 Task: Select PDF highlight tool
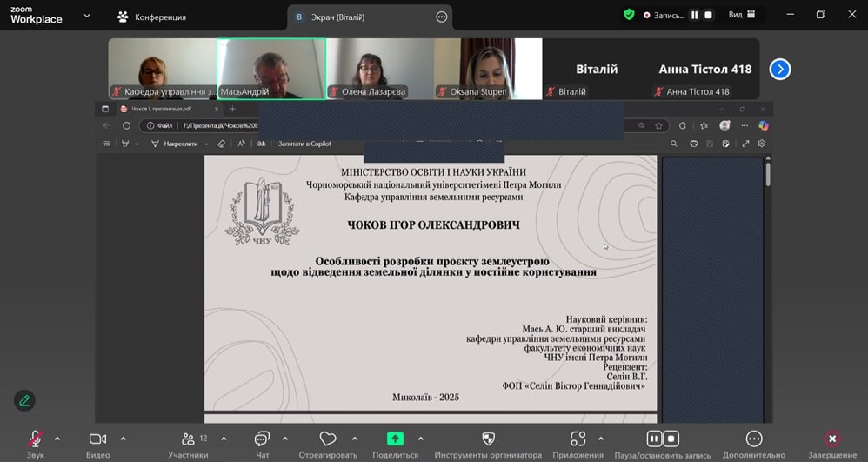125,144
